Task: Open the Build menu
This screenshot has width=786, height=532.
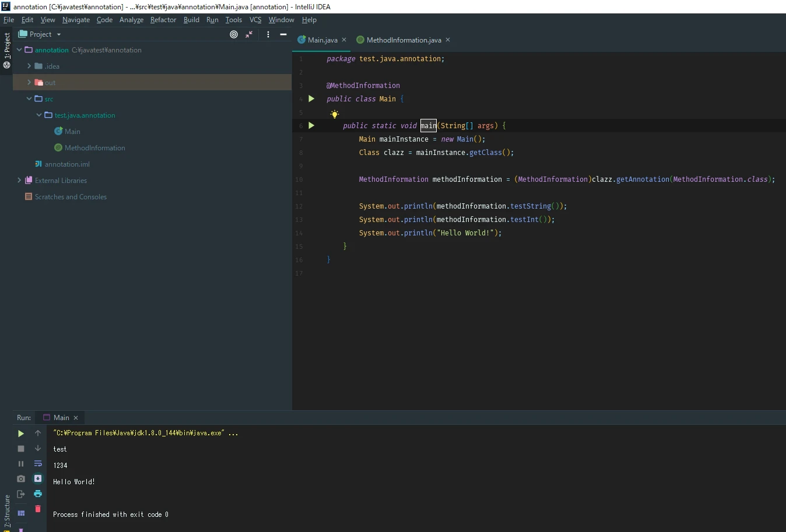Action: pos(191,20)
